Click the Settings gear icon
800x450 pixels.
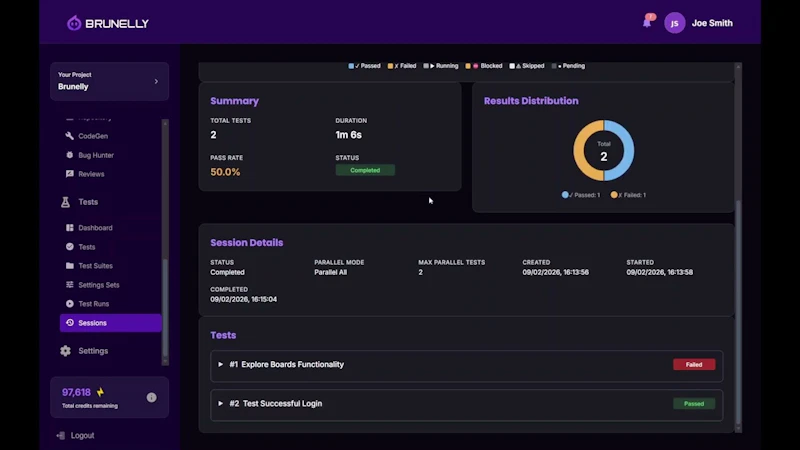coord(65,351)
